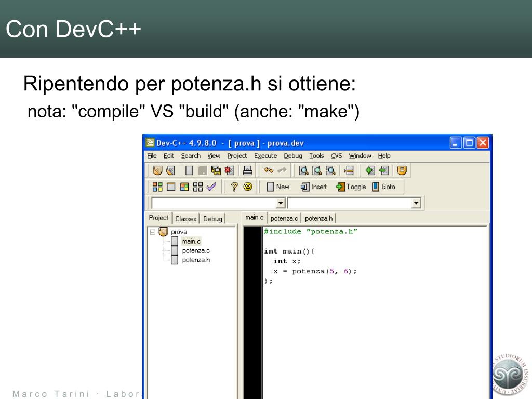Click the second magnifier Replace icon

pos(317,170)
